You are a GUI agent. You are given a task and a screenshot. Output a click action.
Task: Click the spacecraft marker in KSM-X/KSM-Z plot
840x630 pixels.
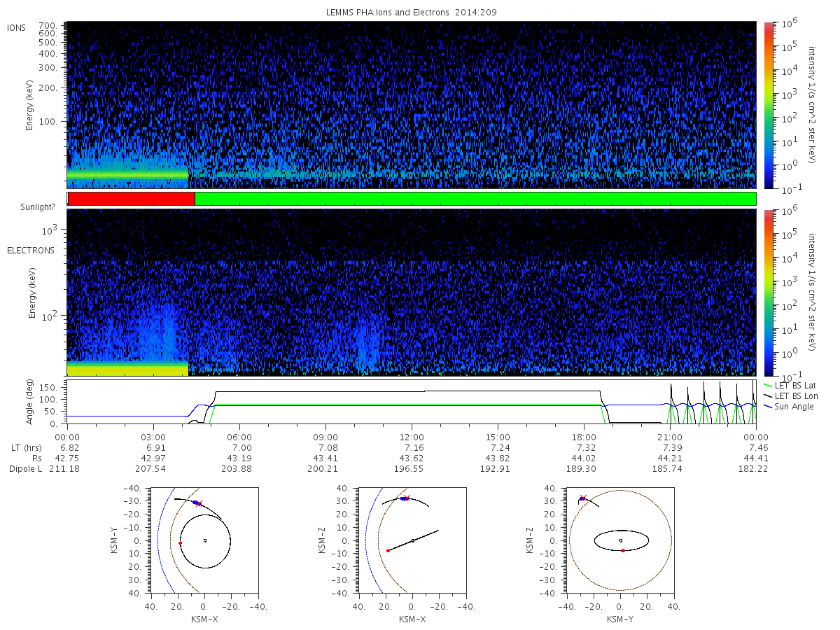click(x=405, y=498)
